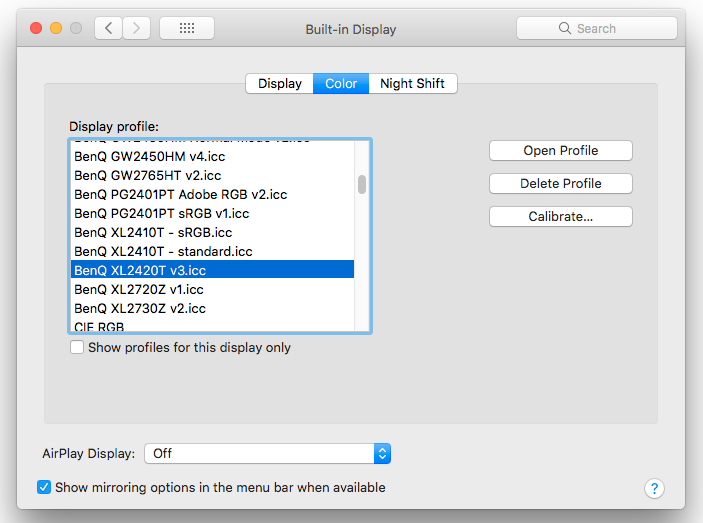Open the Night Shift tab
The height and width of the screenshot is (523, 703).
[x=412, y=83]
